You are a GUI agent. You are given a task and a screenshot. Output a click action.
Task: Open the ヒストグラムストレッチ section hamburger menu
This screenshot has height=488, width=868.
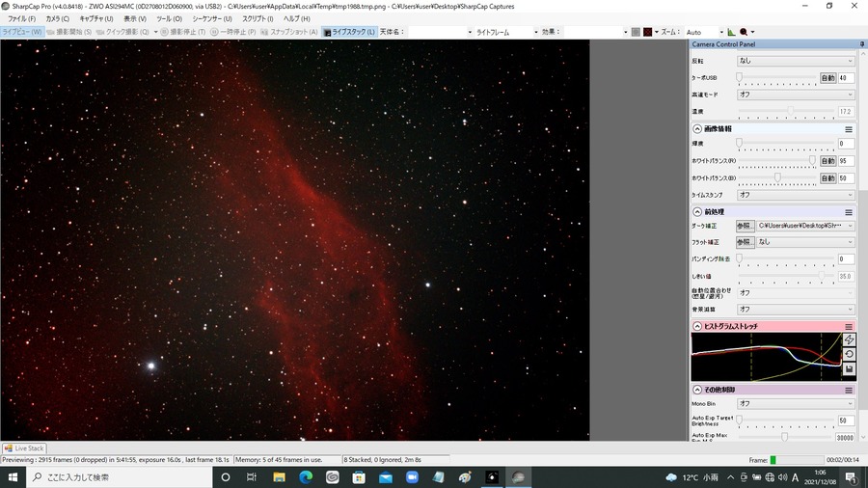point(848,326)
